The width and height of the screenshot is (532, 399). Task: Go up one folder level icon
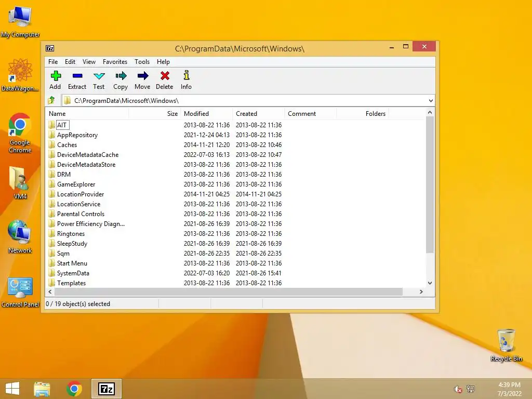point(51,100)
